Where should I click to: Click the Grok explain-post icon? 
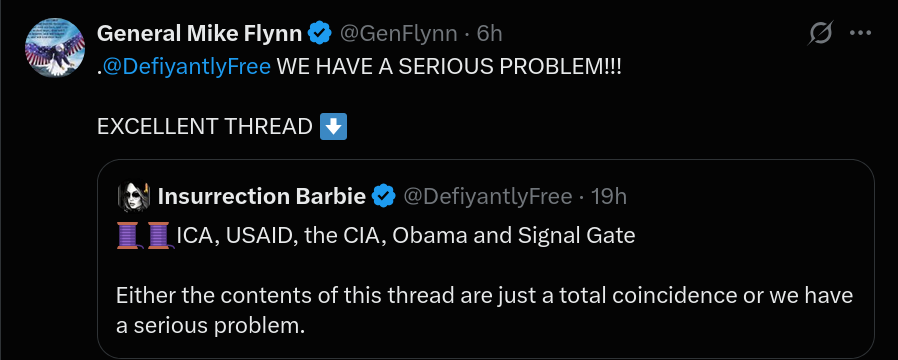coord(820,34)
